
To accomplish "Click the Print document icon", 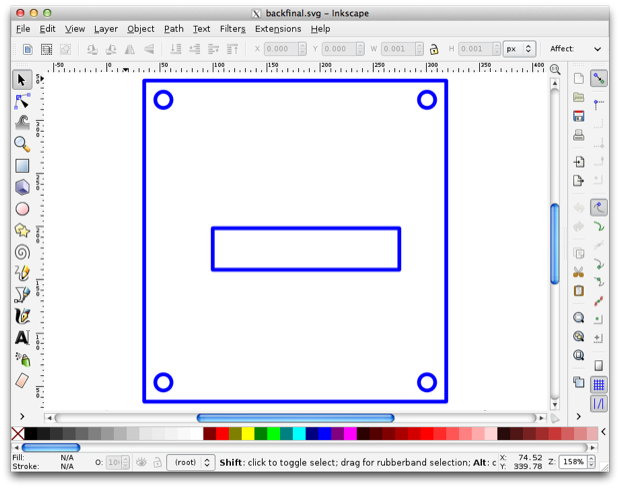I will (x=578, y=135).
